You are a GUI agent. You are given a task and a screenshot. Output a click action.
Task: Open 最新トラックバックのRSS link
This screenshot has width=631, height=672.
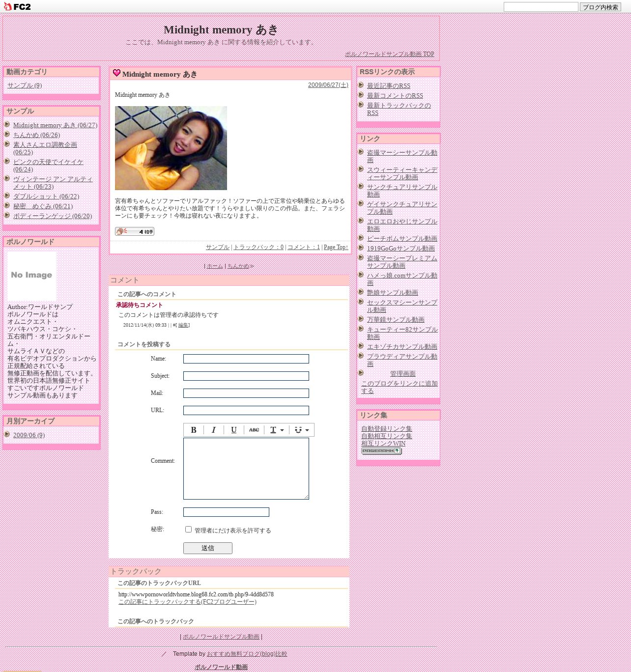399,109
